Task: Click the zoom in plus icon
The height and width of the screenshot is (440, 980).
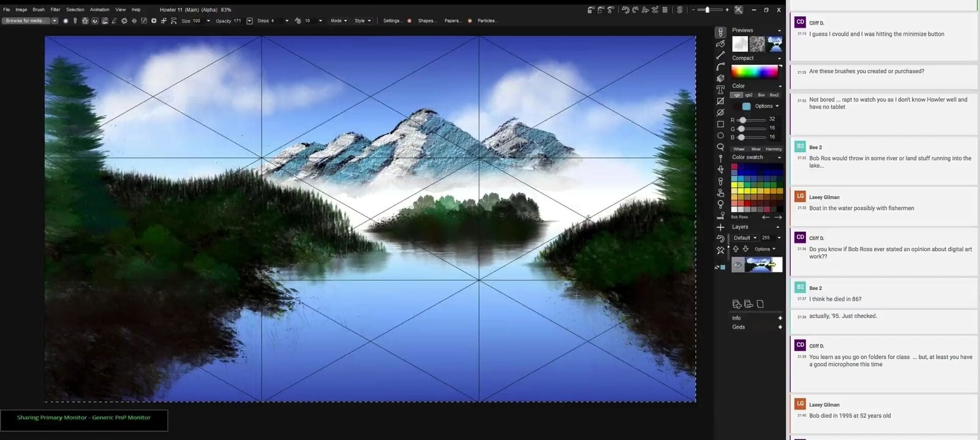Action: [727, 10]
